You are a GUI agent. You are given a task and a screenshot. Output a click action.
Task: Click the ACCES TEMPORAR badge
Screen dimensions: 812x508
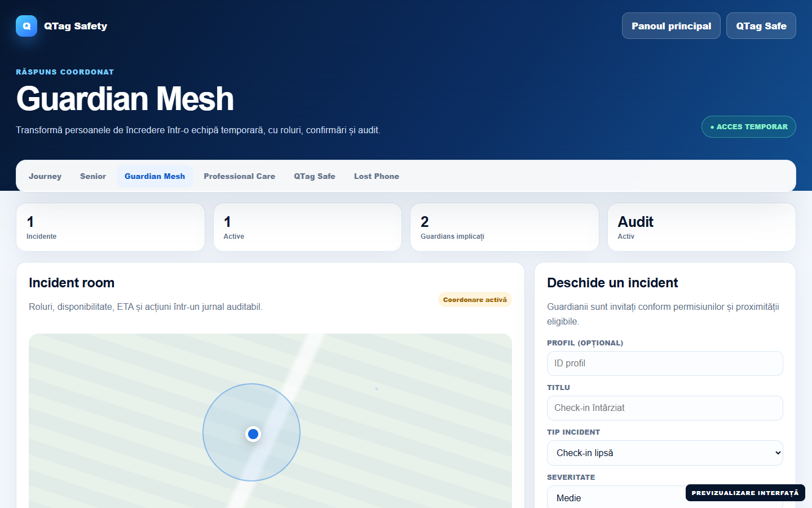tap(749, 126)
